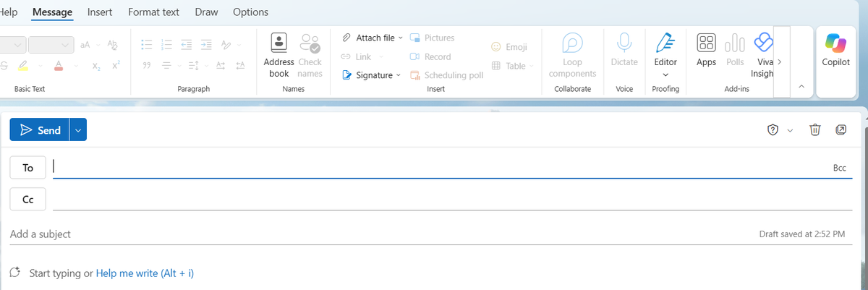Viewport: 868px width, 290px height.
Task: Click the change case aA icon
Action: [86, 45]
